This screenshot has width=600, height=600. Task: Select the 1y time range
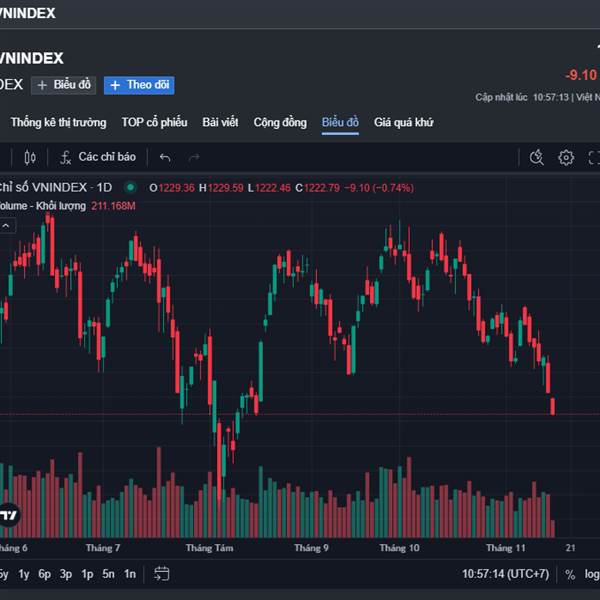pyautogui.click(x=24, y=574)
